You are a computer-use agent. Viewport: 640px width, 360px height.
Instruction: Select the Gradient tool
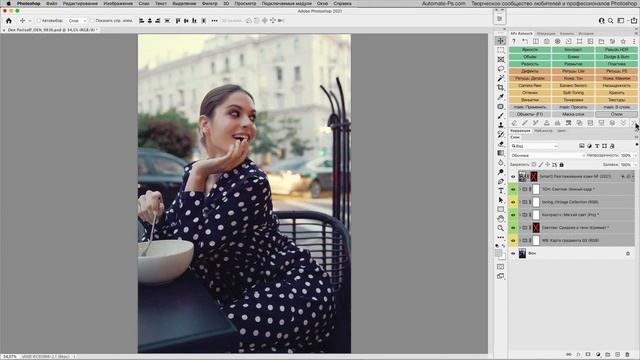pos(500,153)
